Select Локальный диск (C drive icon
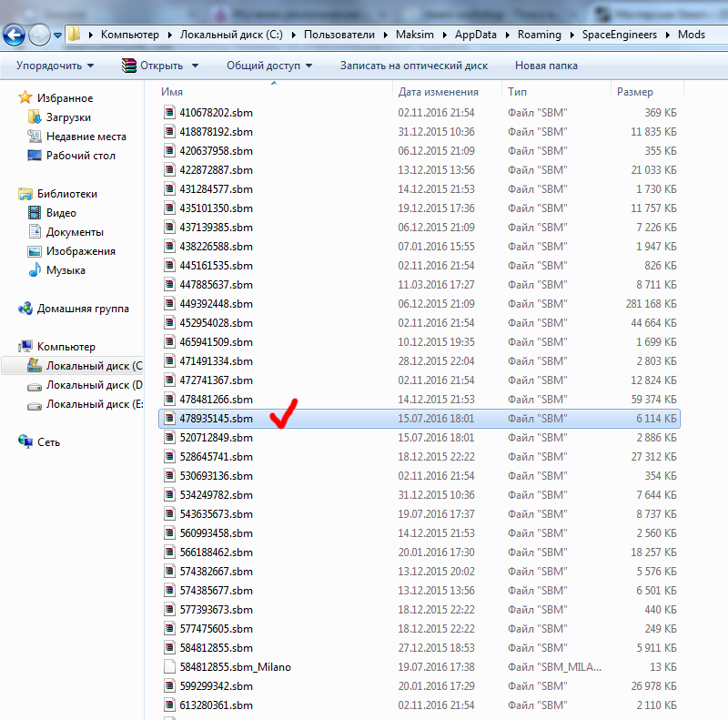 click(x=35, y=365)
